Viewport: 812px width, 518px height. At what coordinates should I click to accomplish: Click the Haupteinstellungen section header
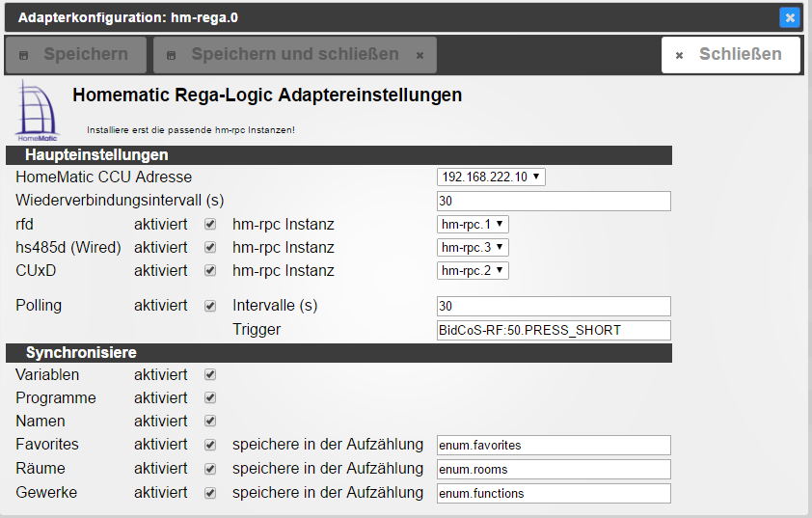[x=338, y=155]
